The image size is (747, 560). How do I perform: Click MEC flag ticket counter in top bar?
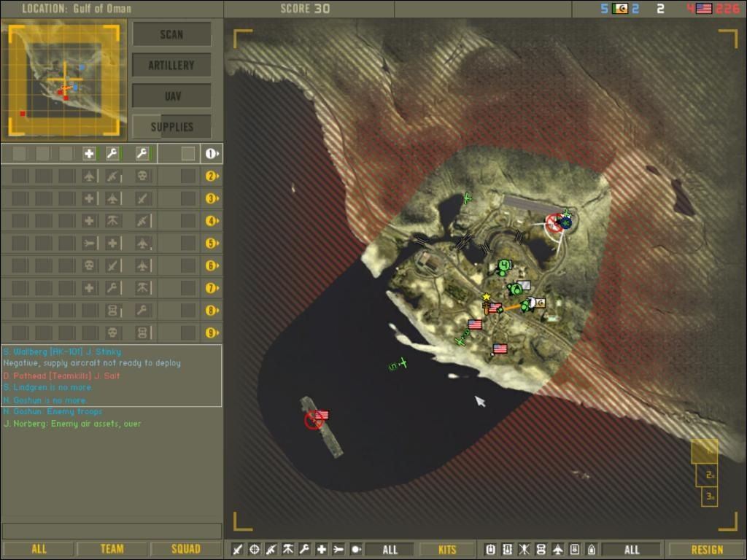(x=620, y=9)
